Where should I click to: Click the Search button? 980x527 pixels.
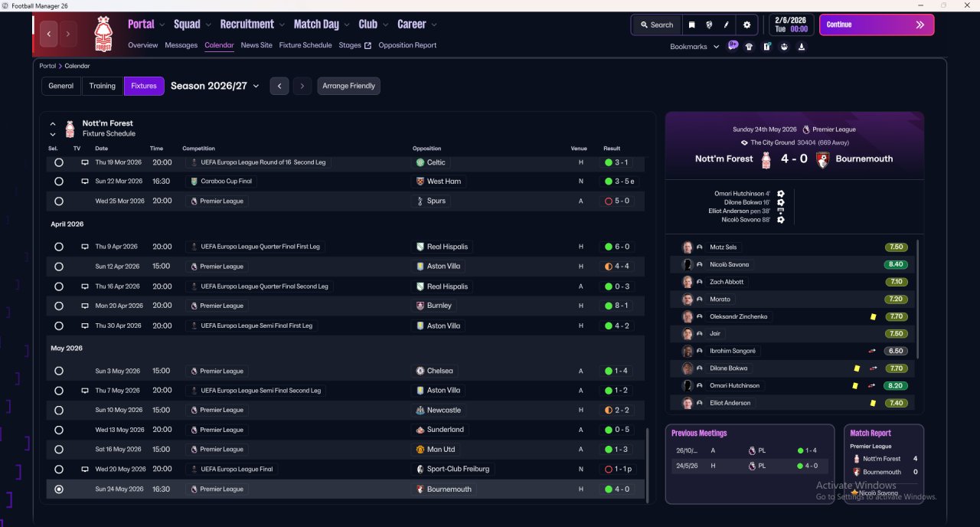656,25
